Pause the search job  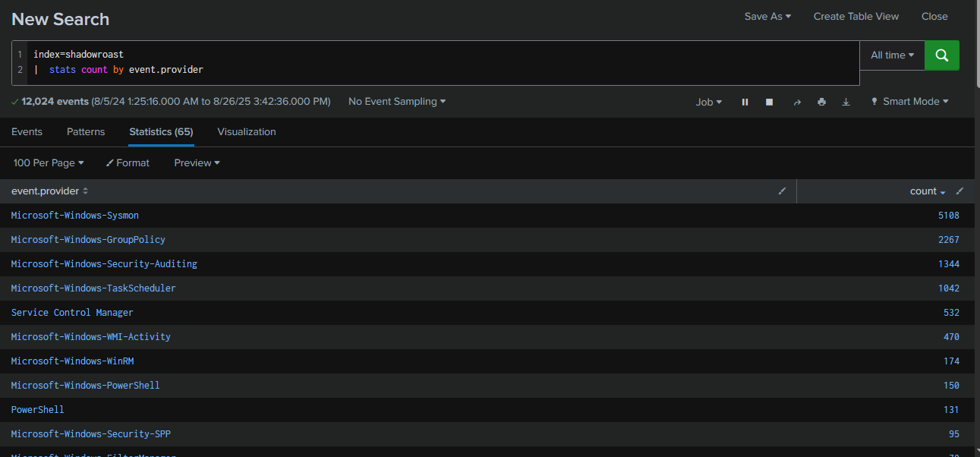pyautogui.click(x=745, y=102)
